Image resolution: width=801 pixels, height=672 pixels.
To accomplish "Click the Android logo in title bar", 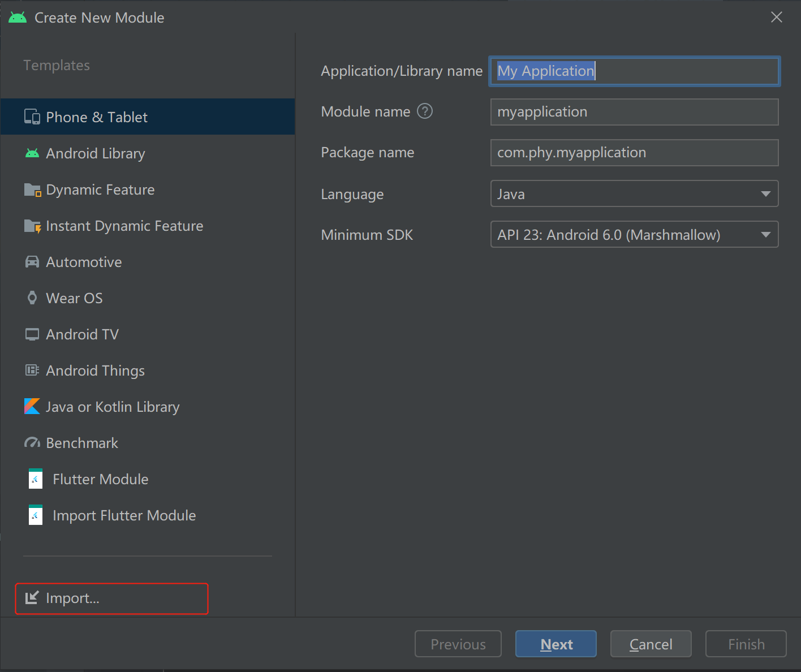I will coord(18,18).
